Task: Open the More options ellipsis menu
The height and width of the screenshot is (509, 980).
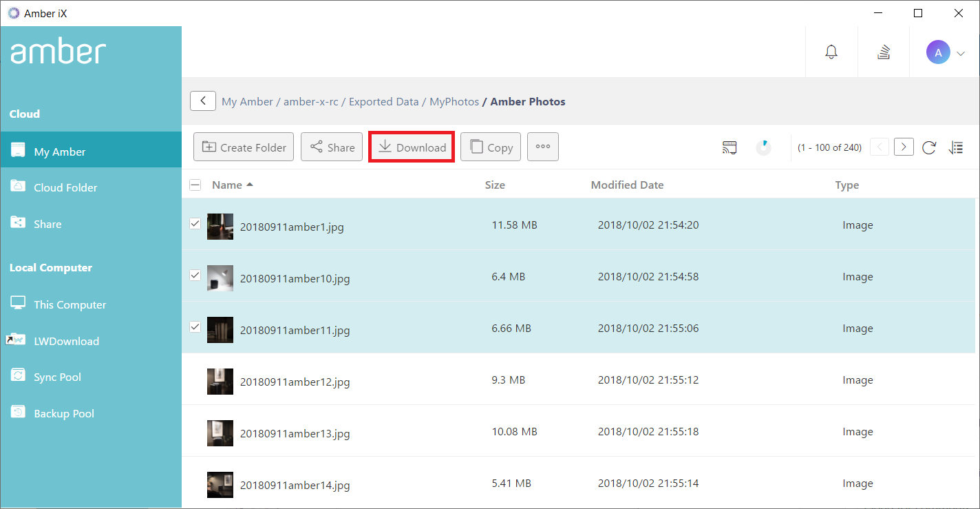Action: (542, 147)
